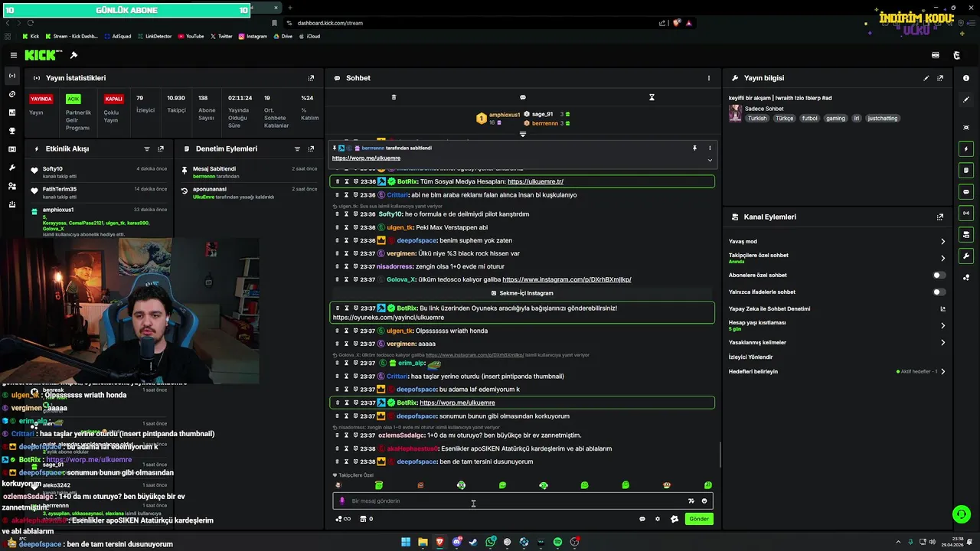The height and width of the screenshot is (551, 980).
Task: Pop out the Denetim Eylemleri panel
Action: click(x=311, y=148)
